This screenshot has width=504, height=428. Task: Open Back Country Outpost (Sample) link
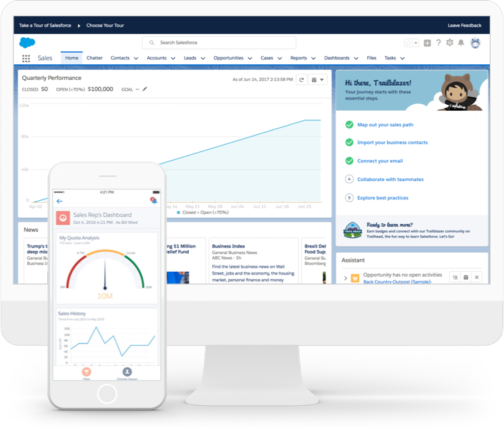pos(397,282)
